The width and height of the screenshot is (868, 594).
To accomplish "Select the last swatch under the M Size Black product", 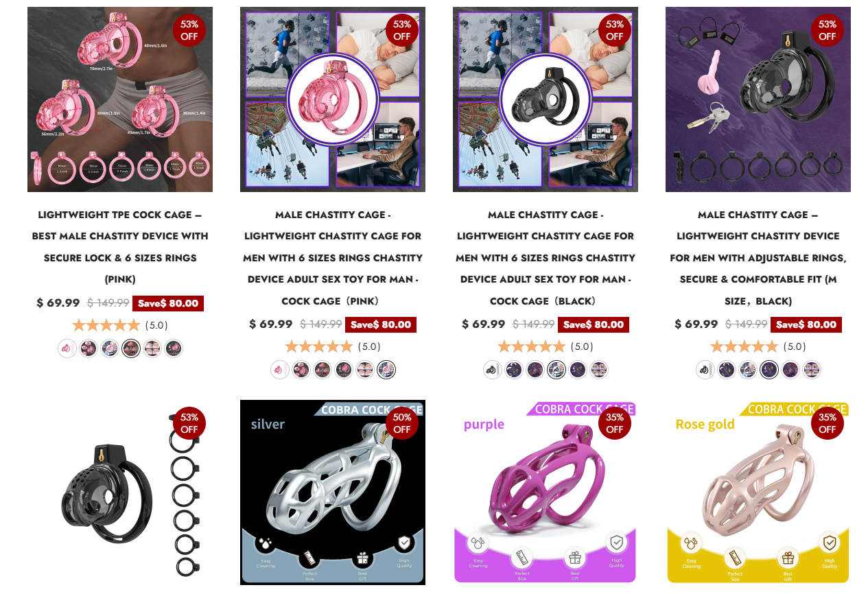I will tap(812, 370).
